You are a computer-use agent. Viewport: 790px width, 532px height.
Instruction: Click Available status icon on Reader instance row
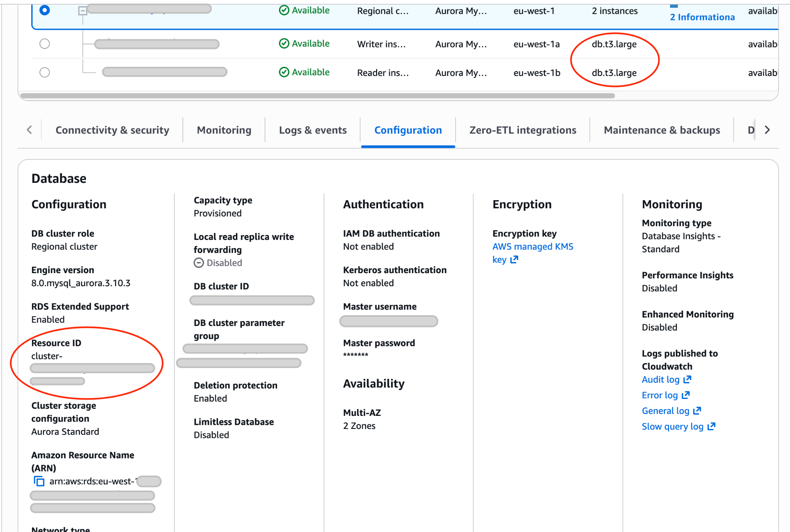tap(284, 72)
